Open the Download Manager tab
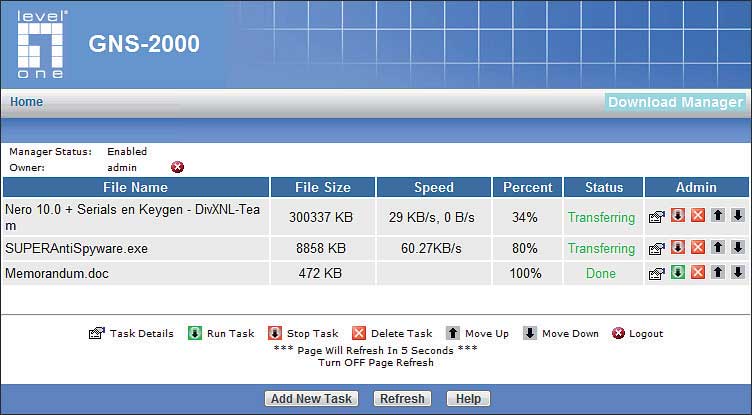 [x=675, y=102]
